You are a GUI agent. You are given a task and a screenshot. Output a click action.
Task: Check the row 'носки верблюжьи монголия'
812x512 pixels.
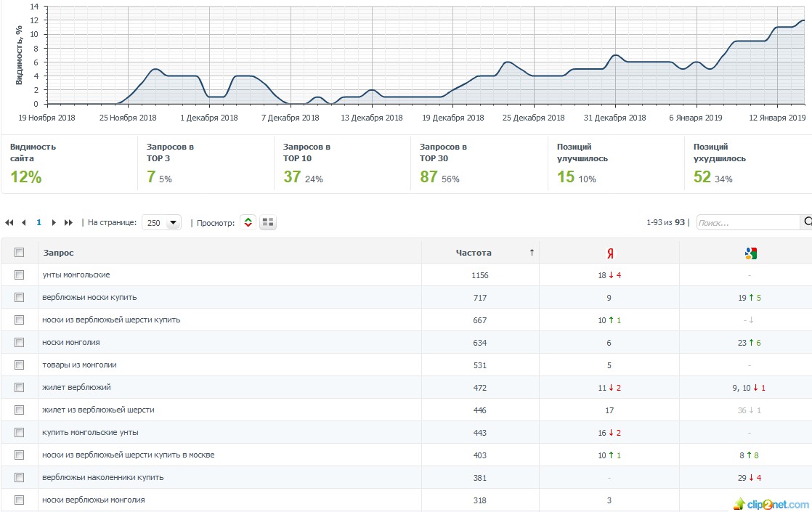click(x=19, y=500)
